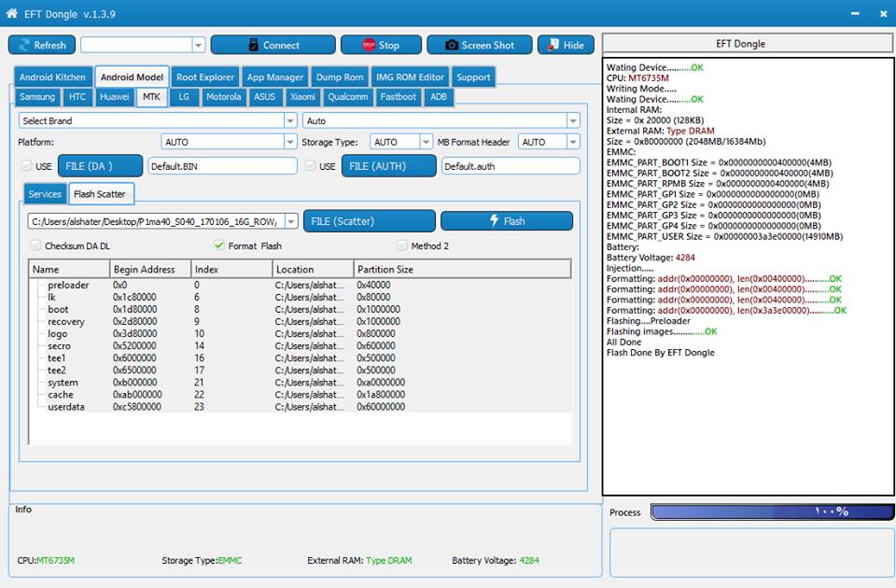This screenshot has height=588, width=896.
Task: Click the home icon in title bar
Action: point(12,13)
